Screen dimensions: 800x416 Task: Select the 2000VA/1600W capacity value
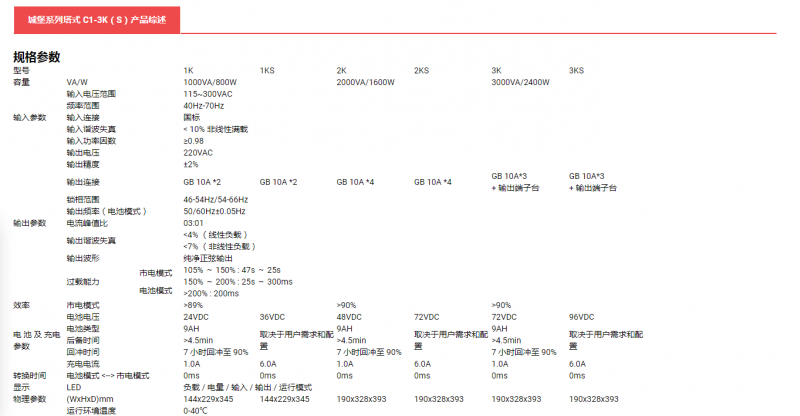(365, 82)
